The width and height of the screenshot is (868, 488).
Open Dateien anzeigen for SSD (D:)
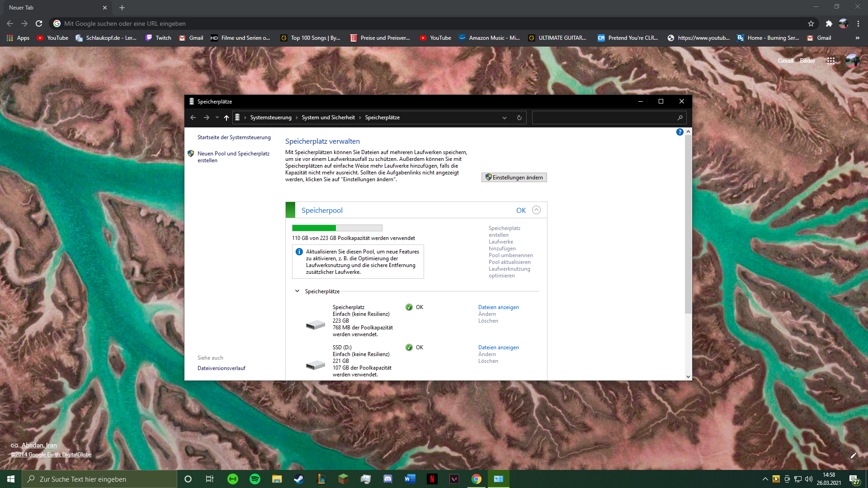coord(498,347)
